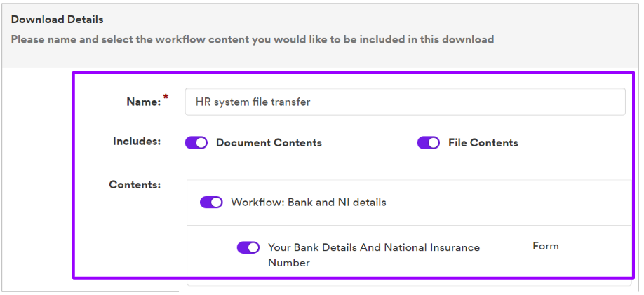Turn off Workflow: Bank and NI details toggle
The width and height of the screenshot is (644, 295).
(211, 203)
